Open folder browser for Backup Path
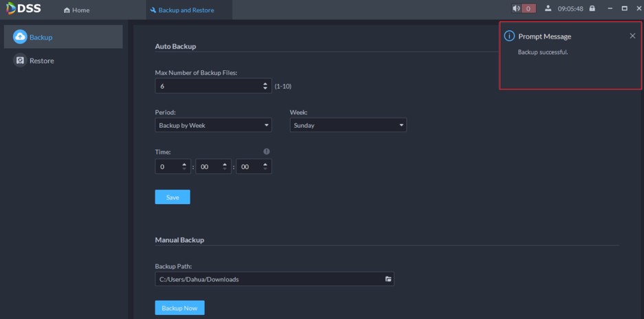 click(388, 279)
